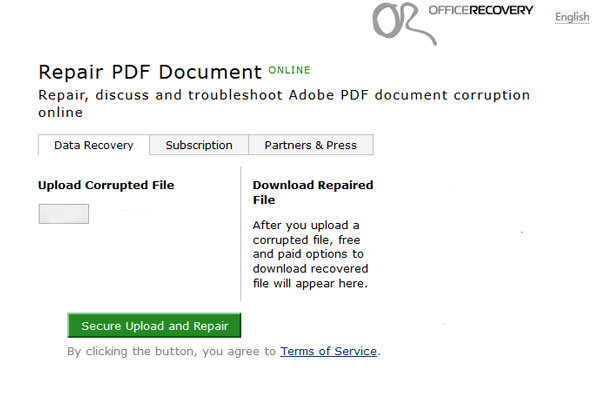Click the OR swirl logo icon
Viewport: 600px width, 406px height.
[404, 23]
